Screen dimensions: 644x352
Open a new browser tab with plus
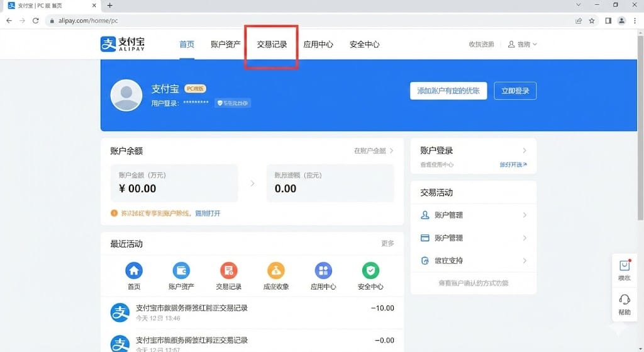[109, 5]
